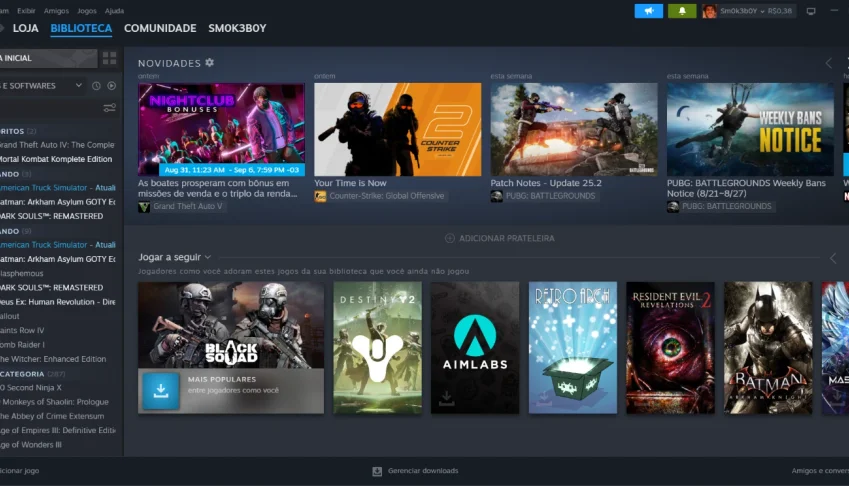Click PUBG tag under Weekly Bans
Screen dimensions: 849x486
coord(721,206)
